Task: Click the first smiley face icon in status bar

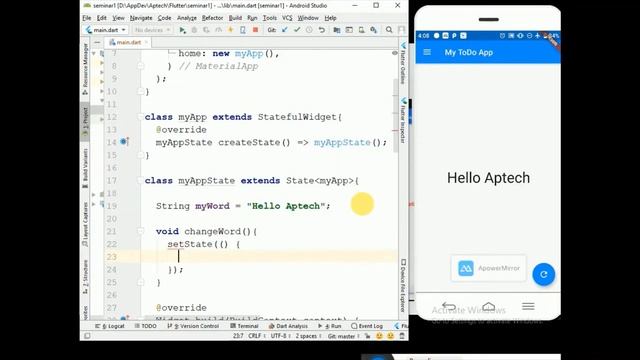Action: (x=379, y=336)
